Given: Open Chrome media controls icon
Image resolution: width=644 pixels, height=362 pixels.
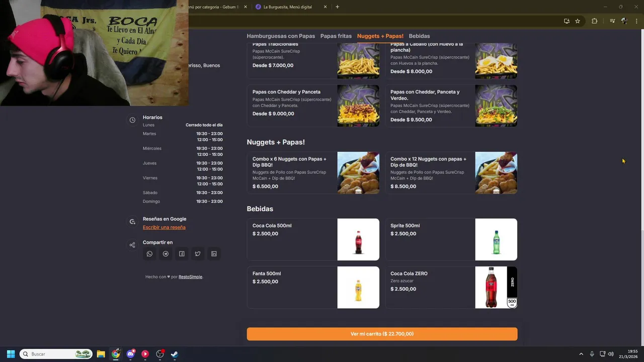Looking at the screenshot, I should pyautogui.click(x=612, y=21).
